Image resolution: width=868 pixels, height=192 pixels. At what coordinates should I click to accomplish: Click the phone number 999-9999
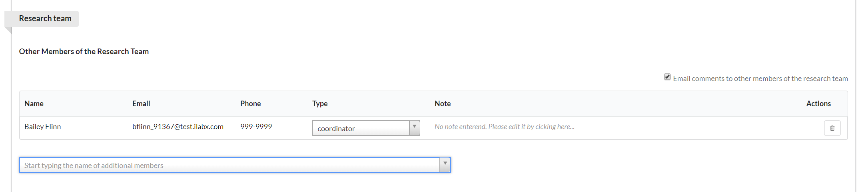click(x=256, y=127)
